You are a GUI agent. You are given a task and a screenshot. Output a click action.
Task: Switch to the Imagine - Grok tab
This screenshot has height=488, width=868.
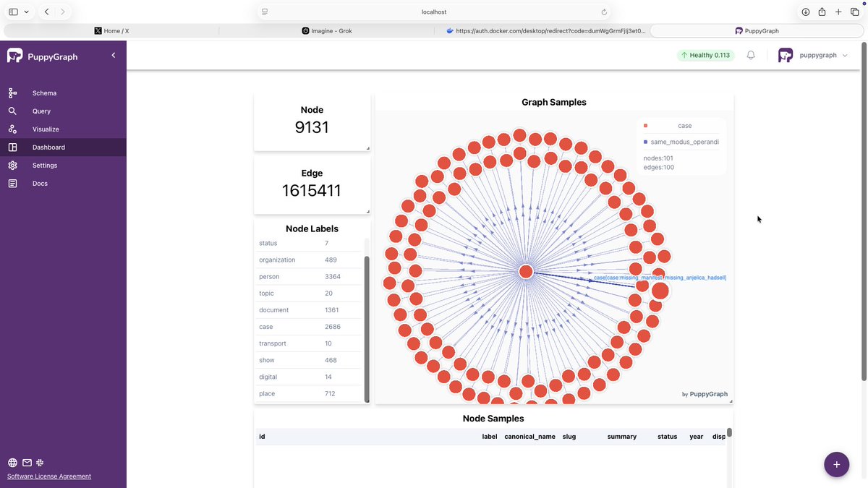[327, 31]
